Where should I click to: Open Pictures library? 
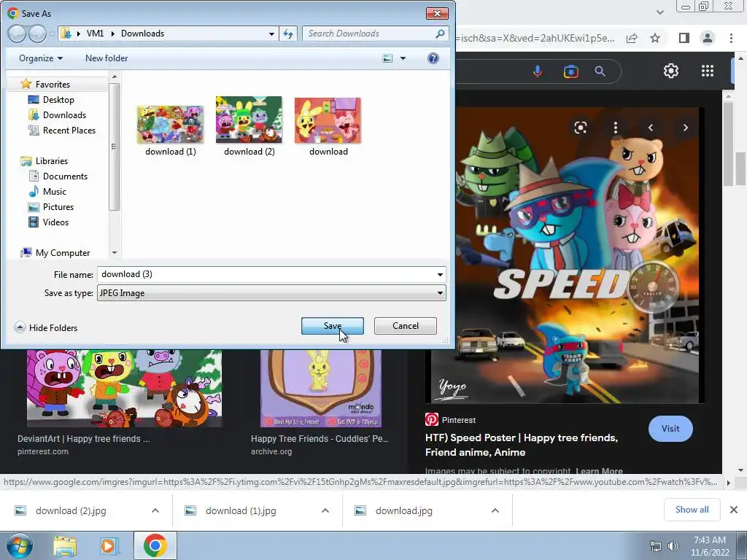(x=58, y=206)
